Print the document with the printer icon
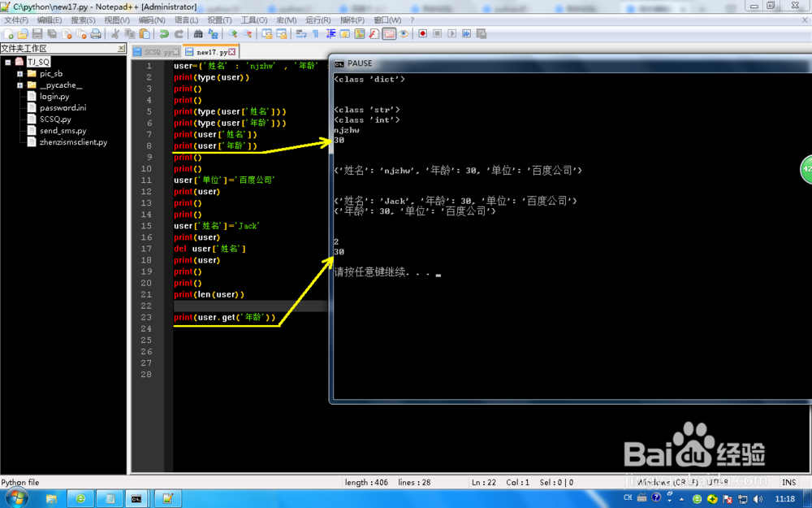Image resolution: width=812 pixels, height=508 pixels. click(x=96, y=34)
